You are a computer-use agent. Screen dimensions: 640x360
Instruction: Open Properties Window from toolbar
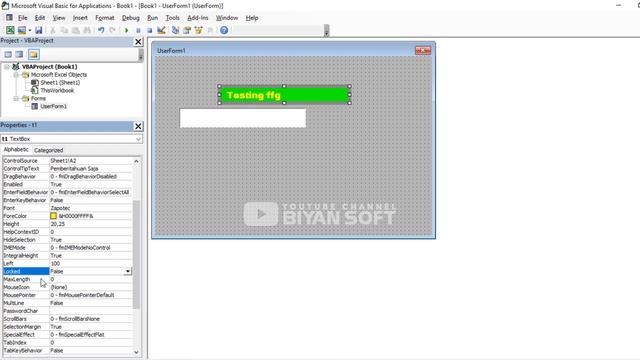[x=187, y=30]
